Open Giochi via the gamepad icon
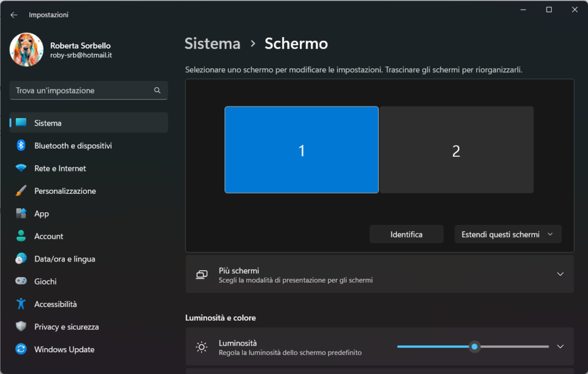The height and width of the screenshot is (374, 588). click(21, 281)
